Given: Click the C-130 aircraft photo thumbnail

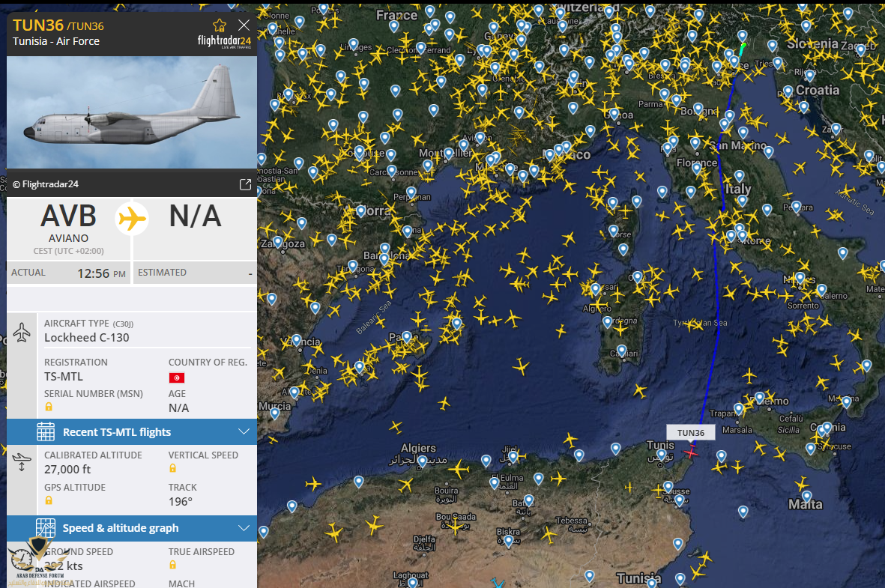Looking at the screenshot, I should pyautogui.click(x=131, y=112).
